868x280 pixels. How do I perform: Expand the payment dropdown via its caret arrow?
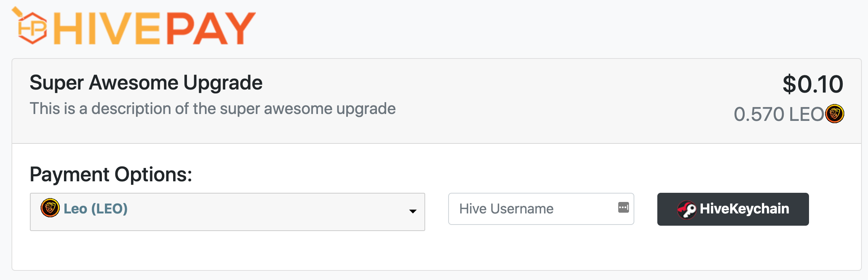[413, 211]
